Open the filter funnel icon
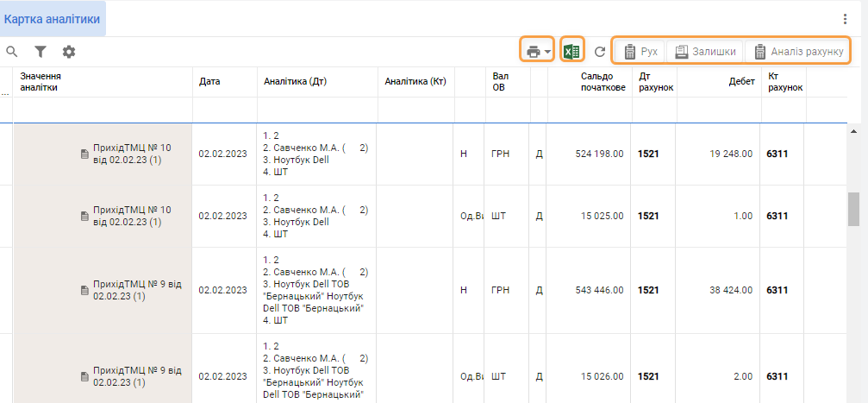The image size is (868, 403). coord(41,52)
